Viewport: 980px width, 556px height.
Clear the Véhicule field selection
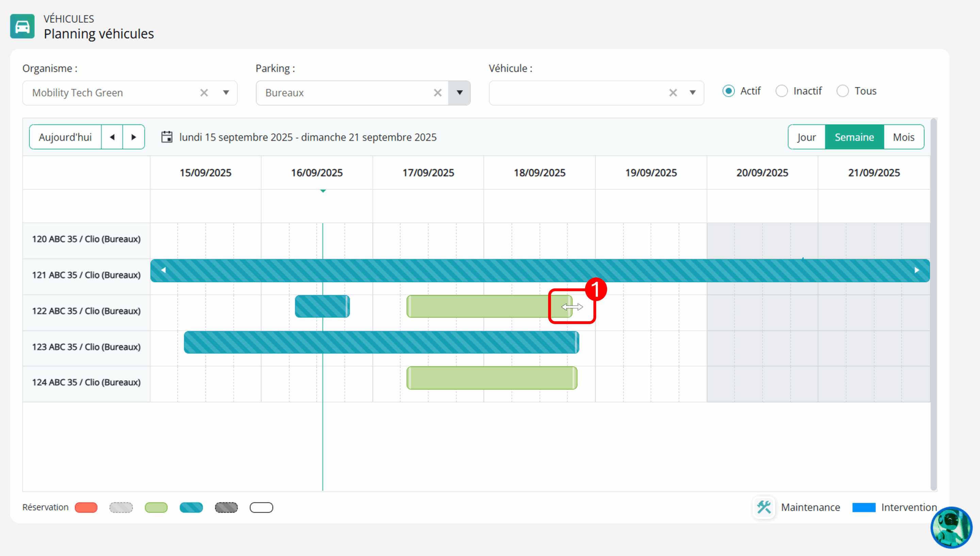coord(673,93)
